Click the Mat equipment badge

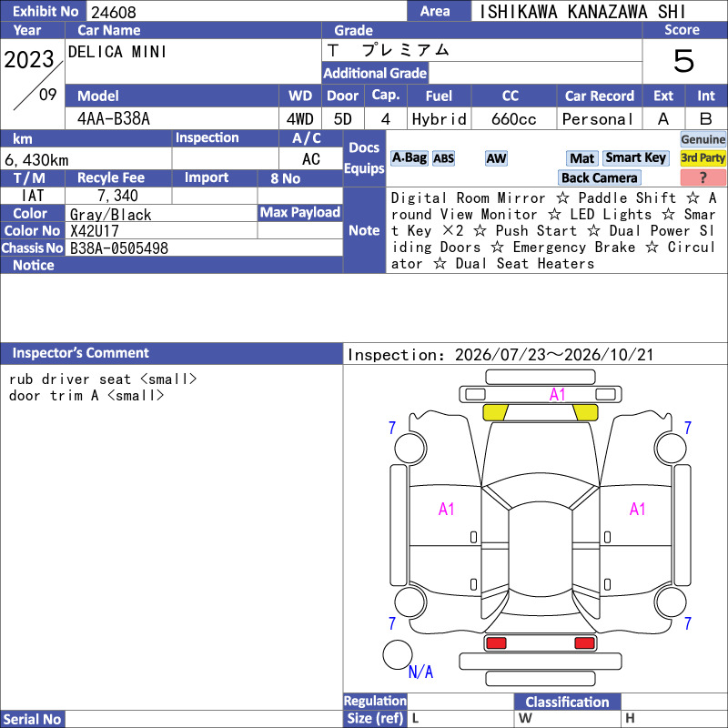pyautogui.click(x=582, y=158)
